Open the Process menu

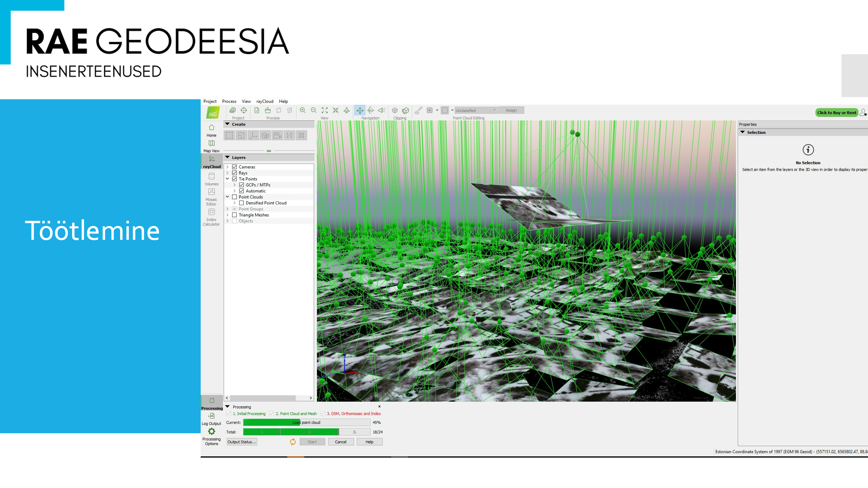pyautogui.click(x=229, y=101)
